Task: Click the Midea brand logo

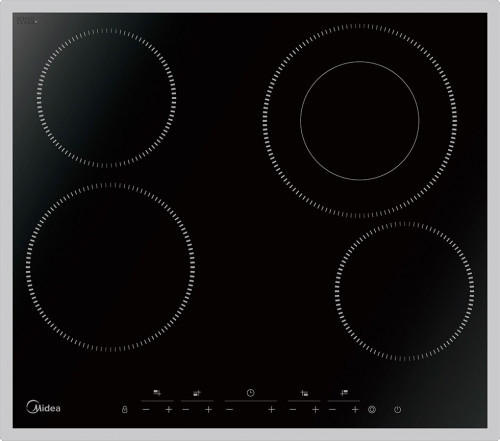Action: coord(43,407)
